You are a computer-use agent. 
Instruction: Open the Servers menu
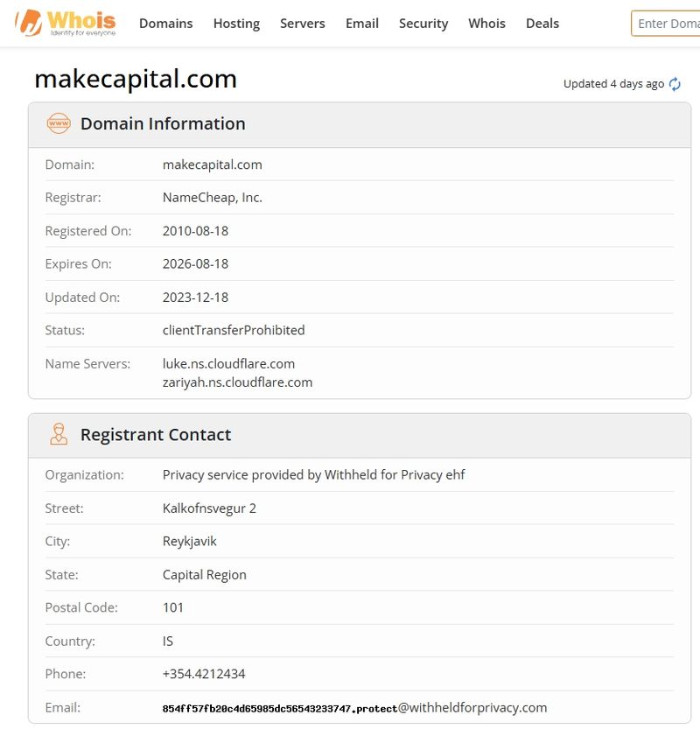[x=303, y=24]
